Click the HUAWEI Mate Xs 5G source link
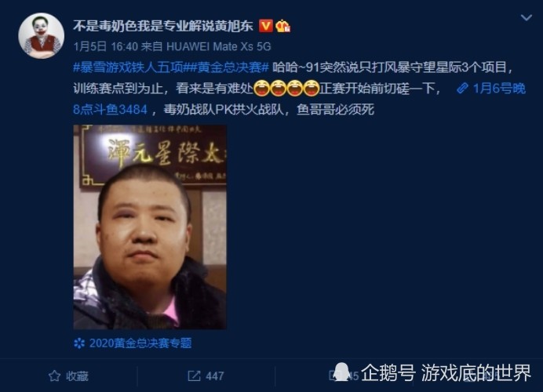 [x=219, y=46]
